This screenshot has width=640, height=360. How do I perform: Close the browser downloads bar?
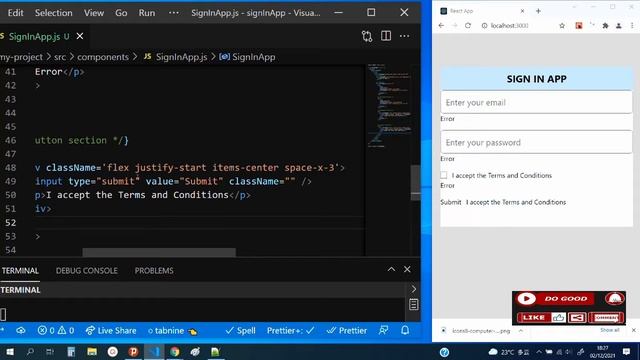633,330
